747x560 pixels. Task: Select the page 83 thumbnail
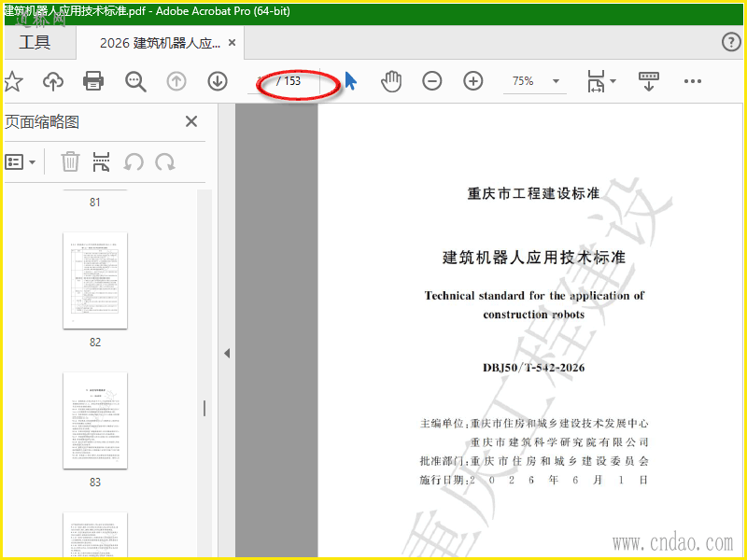click(x=95, y=421)
